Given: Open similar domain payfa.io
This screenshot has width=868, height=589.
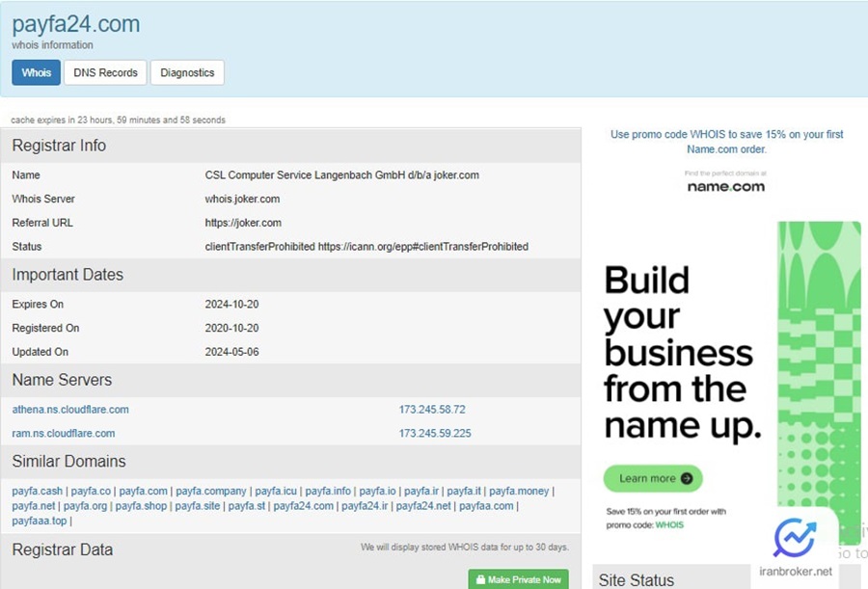Looking at the screenshot, I should 377,491.
